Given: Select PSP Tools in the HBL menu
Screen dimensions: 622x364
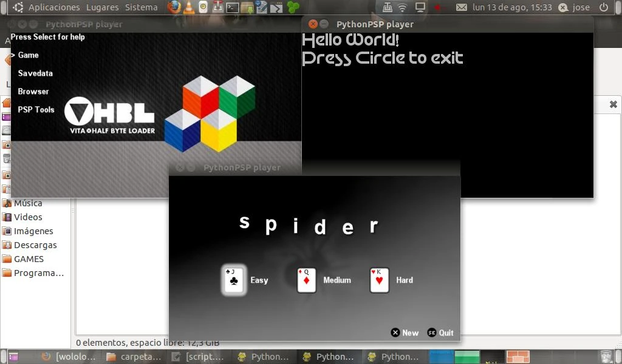Looking at the screenshot, I should 36,110.
